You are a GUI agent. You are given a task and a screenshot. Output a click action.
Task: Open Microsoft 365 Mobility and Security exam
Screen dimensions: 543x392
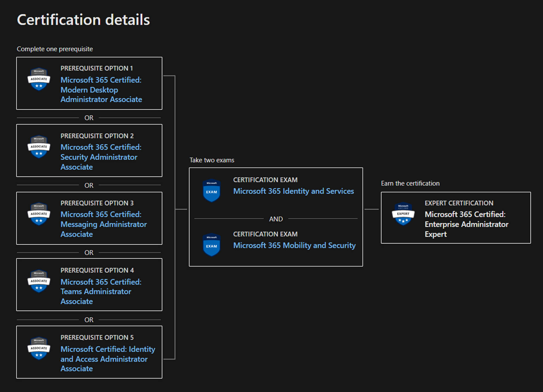click(x=294, y=245)
